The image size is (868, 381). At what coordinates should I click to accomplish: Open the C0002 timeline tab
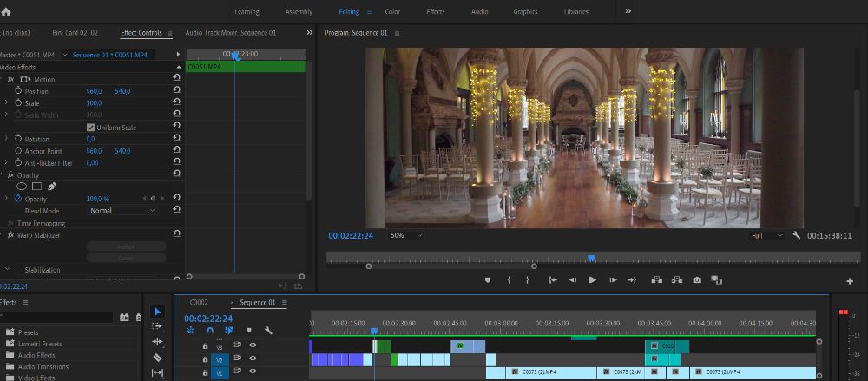tap(199, 302)
